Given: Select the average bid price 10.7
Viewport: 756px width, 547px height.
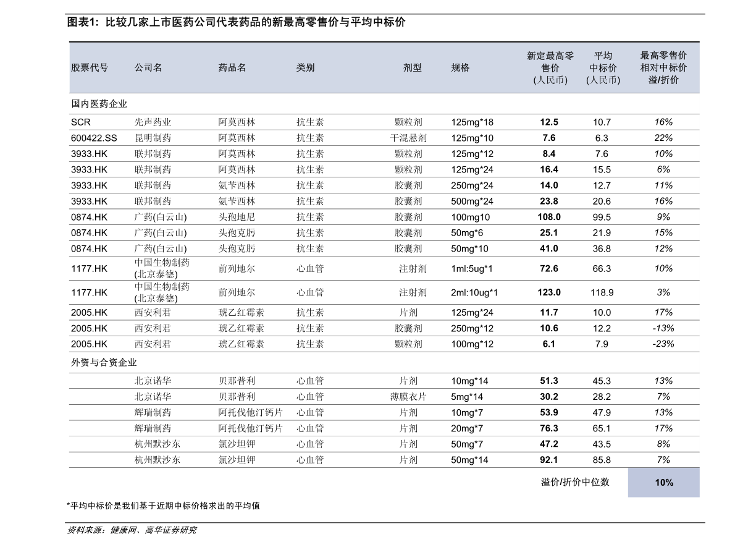Looking at the screenshot, I should click(x=602, y=122).
